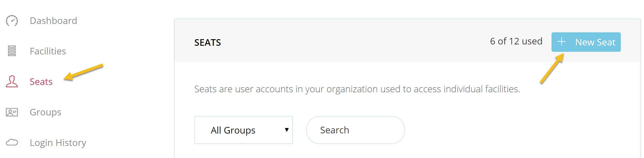Click the New Seat button text
Image resolution: width=644 pixels, height=158 pixels.
click(x=595, y=42)
